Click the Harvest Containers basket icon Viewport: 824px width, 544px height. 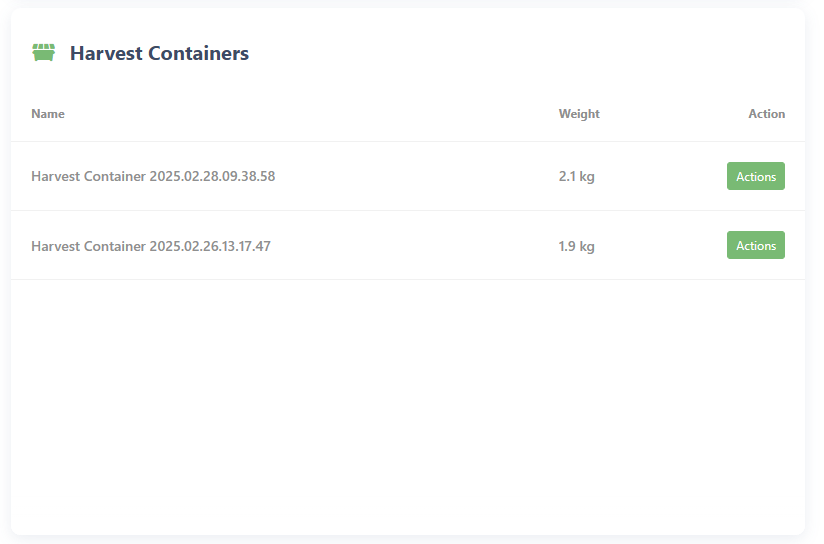(43, 53)
